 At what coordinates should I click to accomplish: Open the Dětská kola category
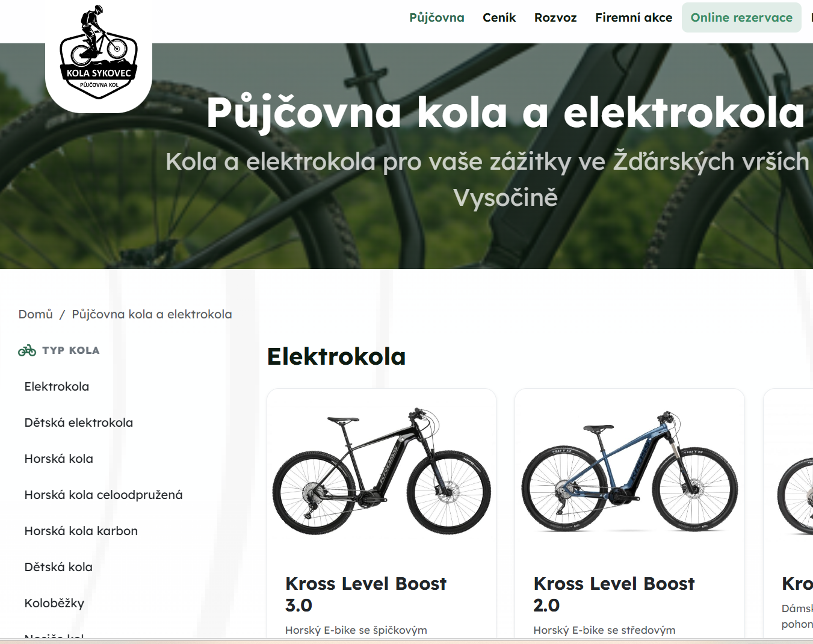pos(58,567)
